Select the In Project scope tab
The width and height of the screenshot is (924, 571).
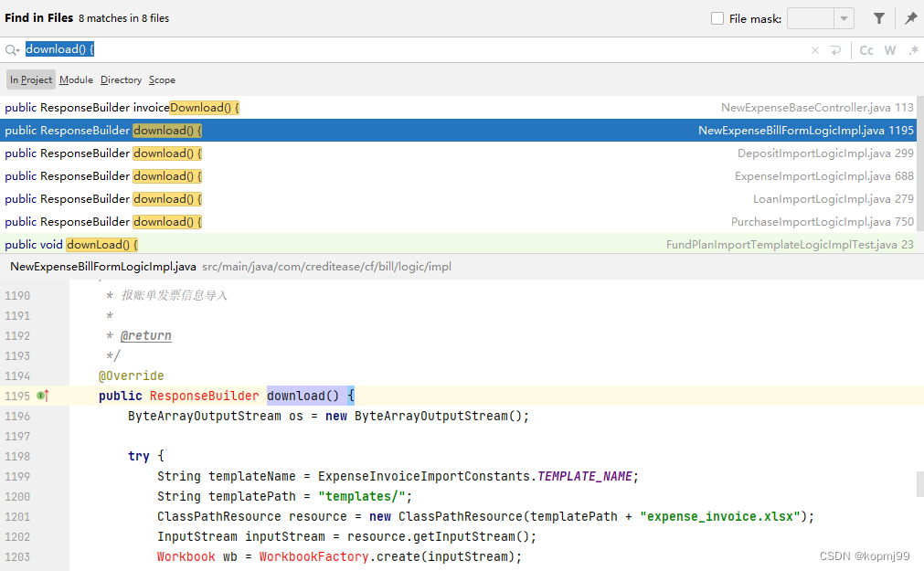pyautogui.click(x=31, y=79)
